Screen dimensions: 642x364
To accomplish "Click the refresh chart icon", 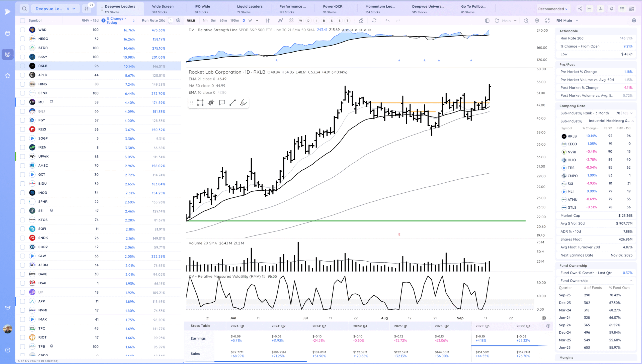I will tap(374, 21).
